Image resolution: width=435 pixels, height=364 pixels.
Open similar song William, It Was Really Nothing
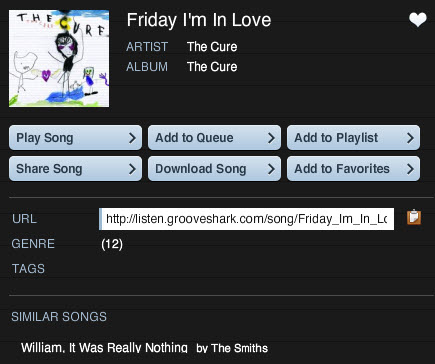tap(104, 348)
